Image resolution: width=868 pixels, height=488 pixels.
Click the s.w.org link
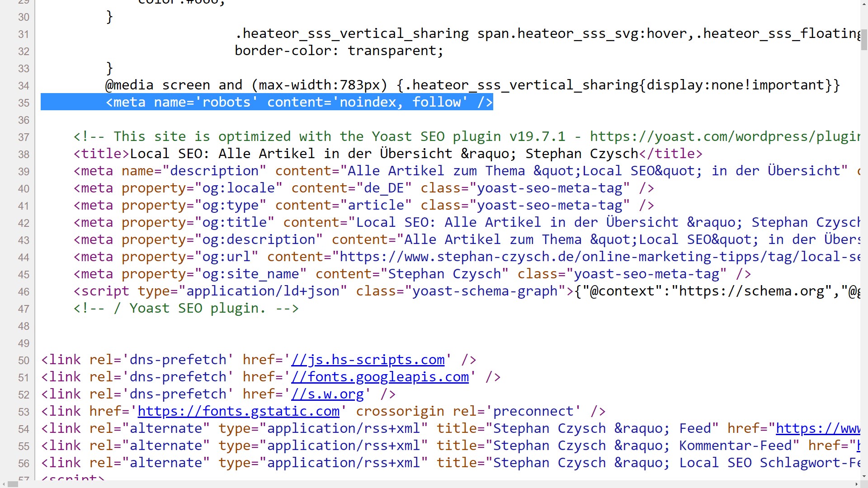pos(327,394)
